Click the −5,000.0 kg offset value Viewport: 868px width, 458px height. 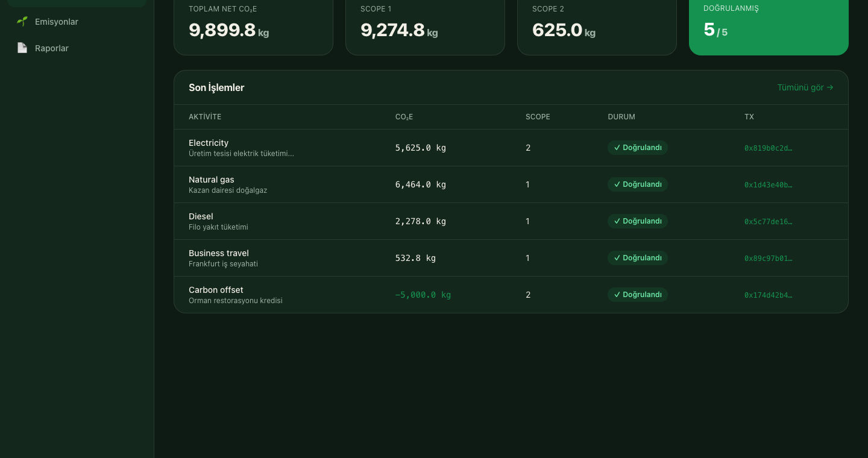(x=423, y=295)
